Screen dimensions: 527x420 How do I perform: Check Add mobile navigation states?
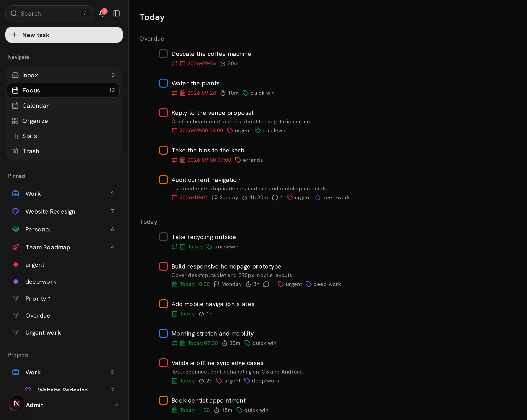[x=163, y=304]
